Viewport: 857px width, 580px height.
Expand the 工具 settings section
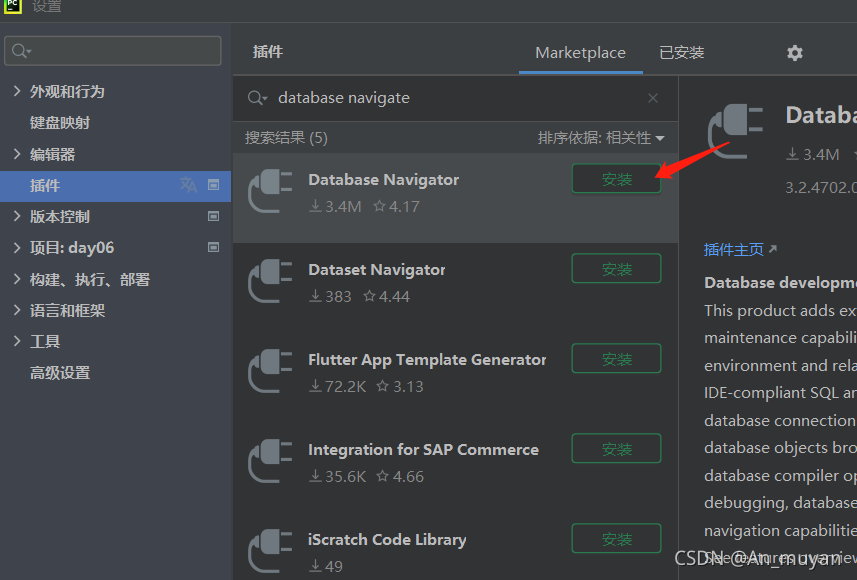[17, 341]
